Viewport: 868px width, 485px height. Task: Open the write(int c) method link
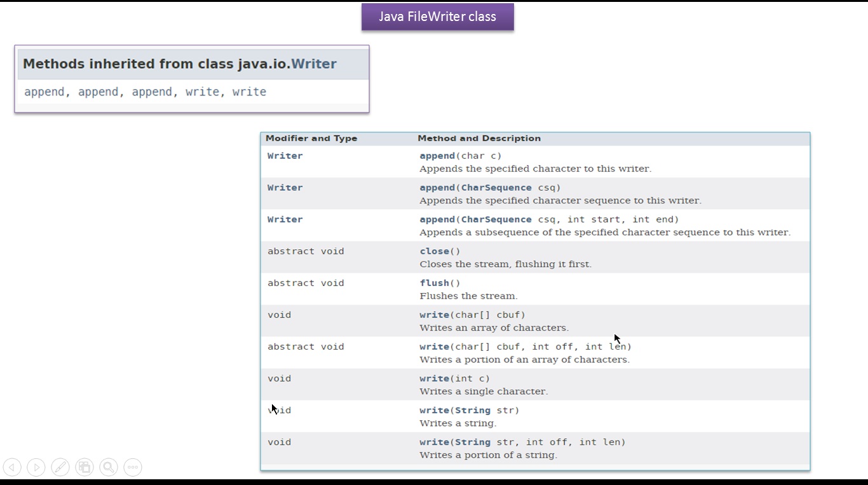(435, 378)
